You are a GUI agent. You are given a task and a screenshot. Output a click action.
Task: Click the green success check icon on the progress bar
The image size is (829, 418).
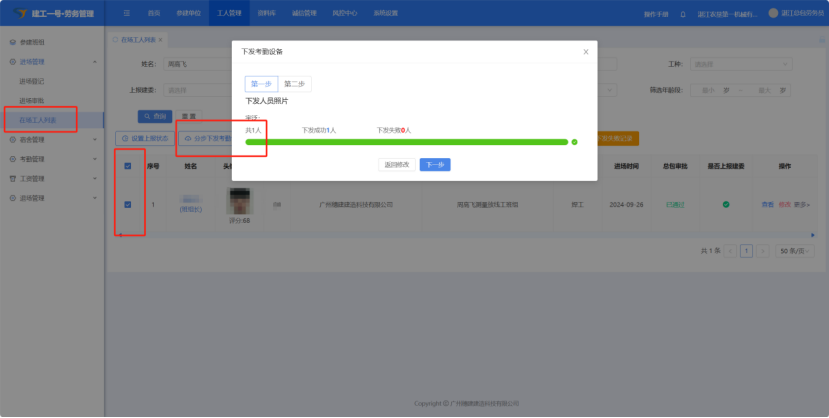click(x=574, y=142)
